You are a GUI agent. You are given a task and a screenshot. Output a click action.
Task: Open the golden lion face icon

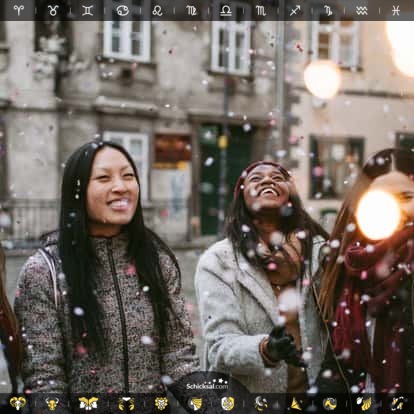pos(161,403)
